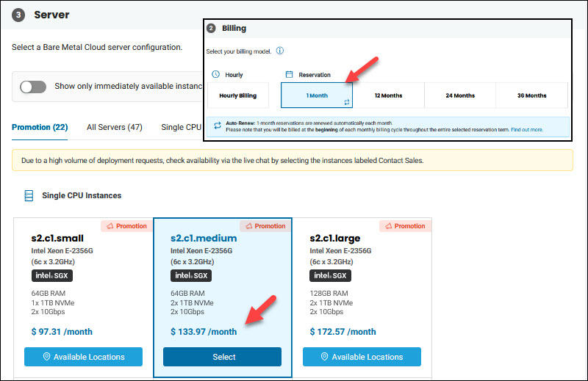Click Intel SGX badge on s2.c1.medium
588x381 pixels.
[x=191, y=276]
